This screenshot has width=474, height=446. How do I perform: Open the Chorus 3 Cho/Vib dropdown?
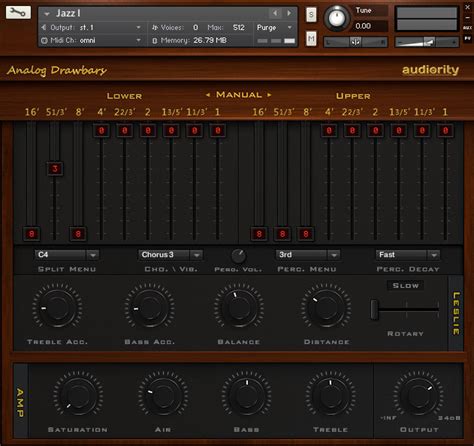click(x=170, y=255)
